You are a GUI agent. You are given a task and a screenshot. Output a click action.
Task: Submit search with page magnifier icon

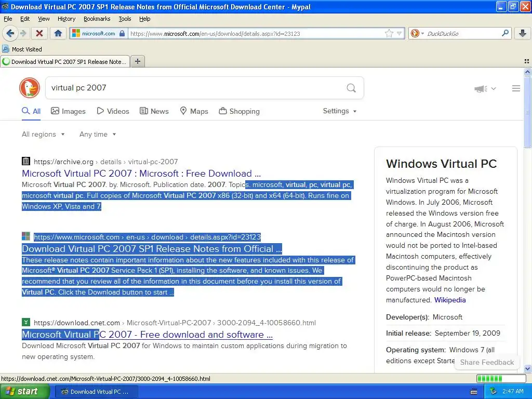point(351,88)
